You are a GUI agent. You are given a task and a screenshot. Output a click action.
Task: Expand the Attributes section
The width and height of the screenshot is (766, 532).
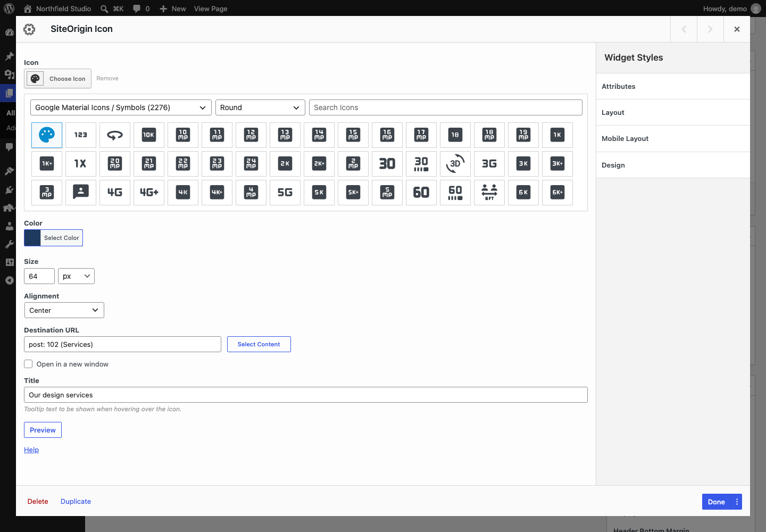click(673, 86)
